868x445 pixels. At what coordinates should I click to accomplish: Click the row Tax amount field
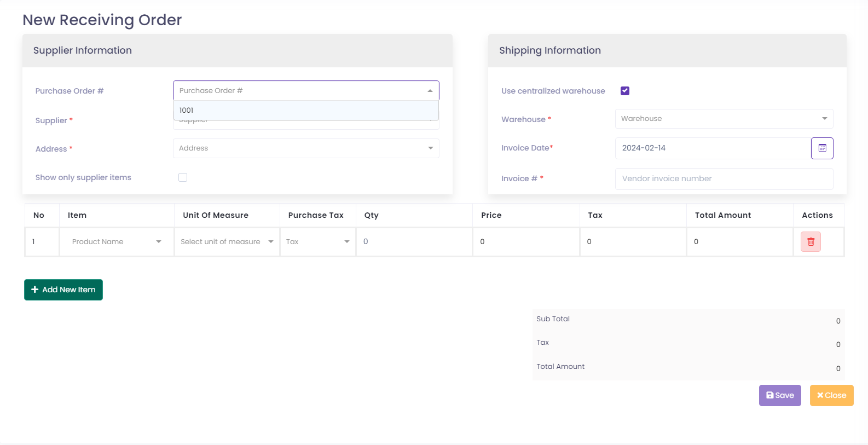pos(633,242)
